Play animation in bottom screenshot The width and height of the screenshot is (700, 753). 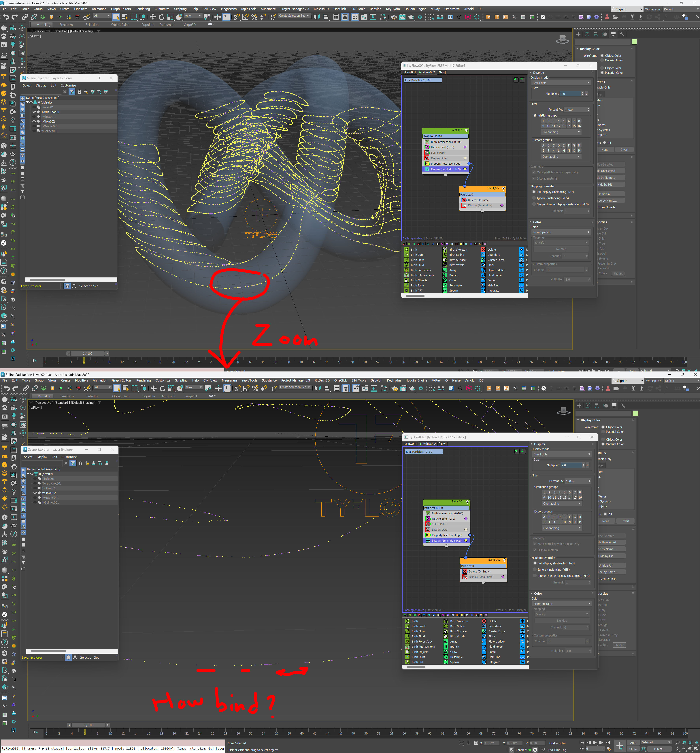coord(594,742)
